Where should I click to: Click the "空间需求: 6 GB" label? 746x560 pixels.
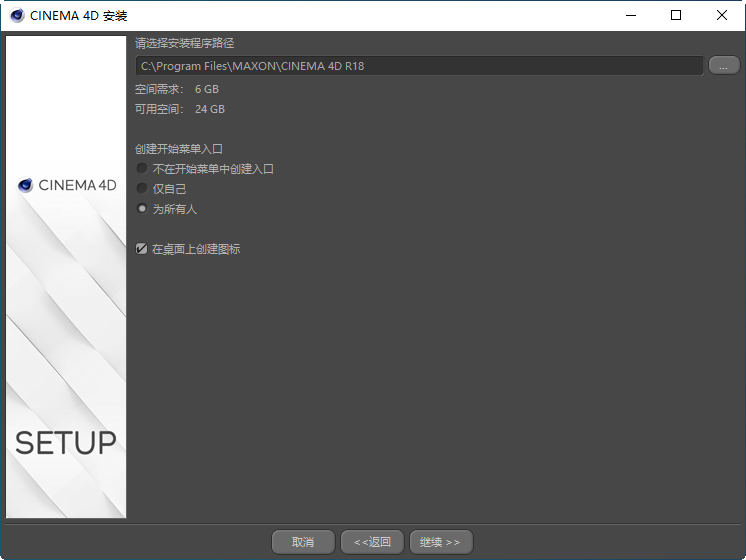177,89
